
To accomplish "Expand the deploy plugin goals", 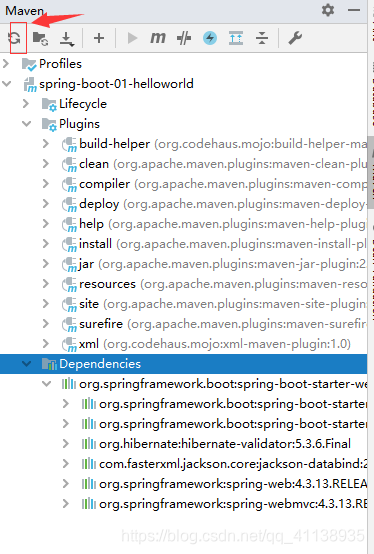I will 46,204.
